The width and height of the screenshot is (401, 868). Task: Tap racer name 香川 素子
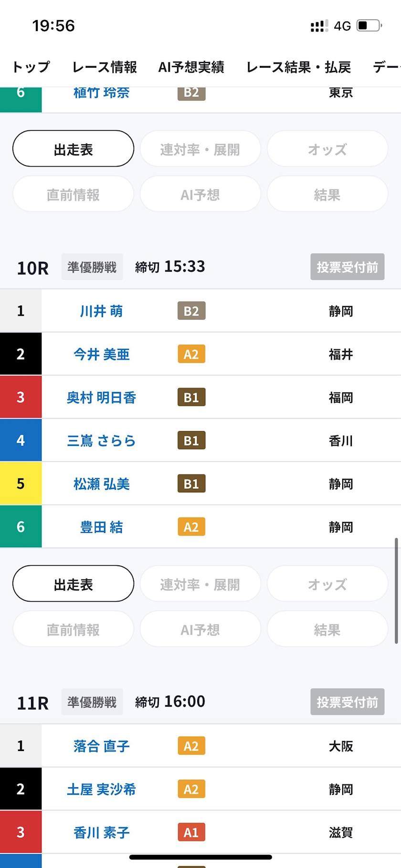click(x=101, y=833)
